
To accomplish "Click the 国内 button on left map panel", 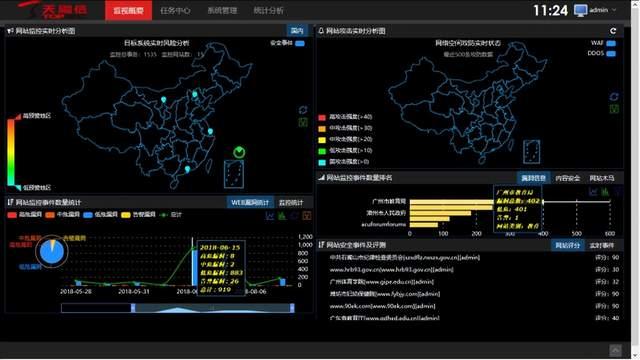I will (297, 31).
